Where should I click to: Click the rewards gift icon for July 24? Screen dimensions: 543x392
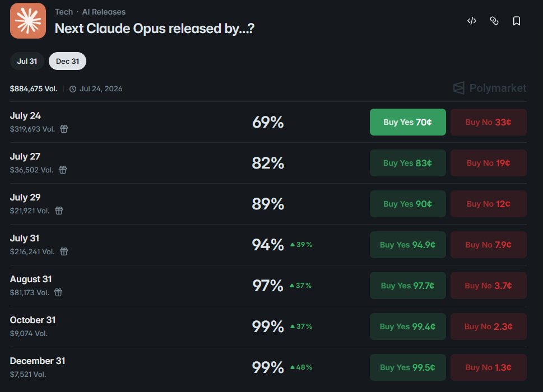point(64,129)
